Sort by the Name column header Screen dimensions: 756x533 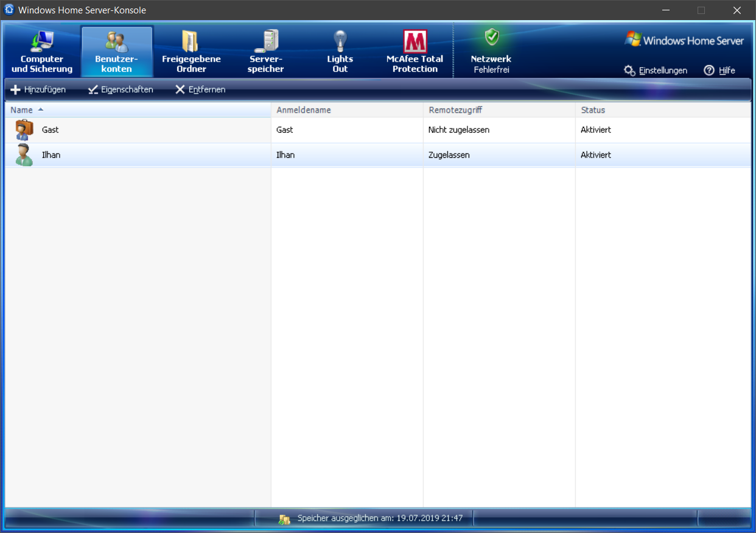[138, 110]
